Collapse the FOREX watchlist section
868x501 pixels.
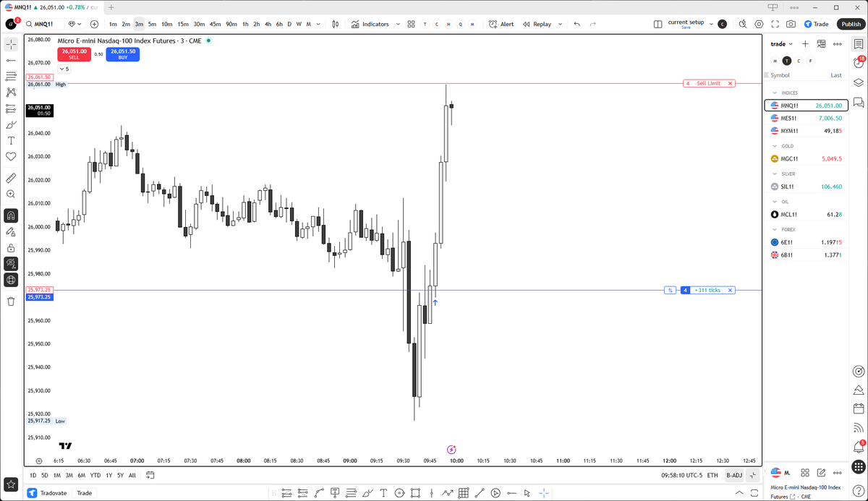coord(775,229)
